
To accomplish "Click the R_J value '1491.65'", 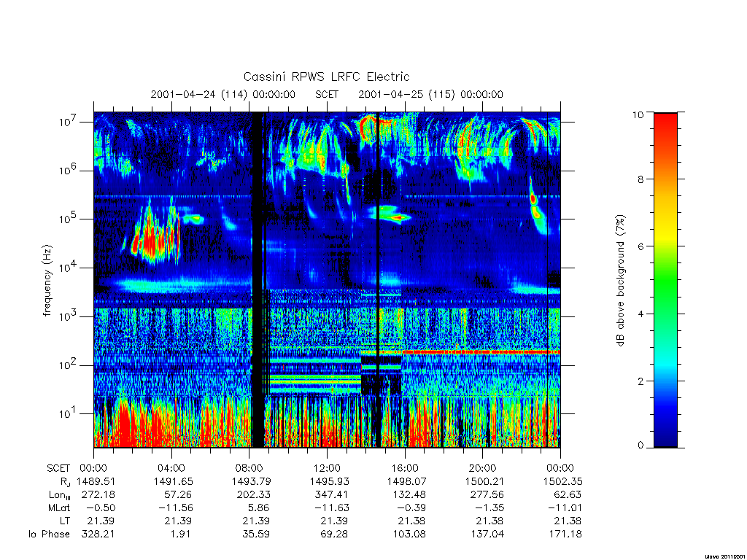I will (x=174, y=481).
